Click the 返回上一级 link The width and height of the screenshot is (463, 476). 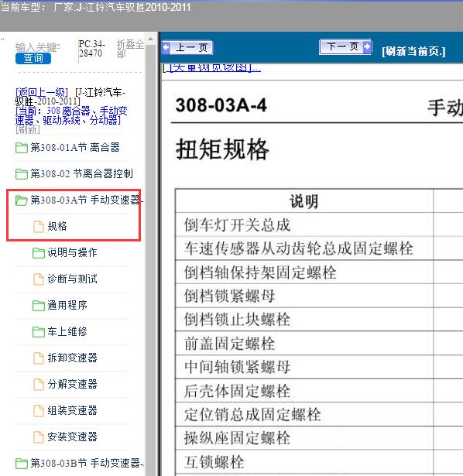(x=42, y=92)
